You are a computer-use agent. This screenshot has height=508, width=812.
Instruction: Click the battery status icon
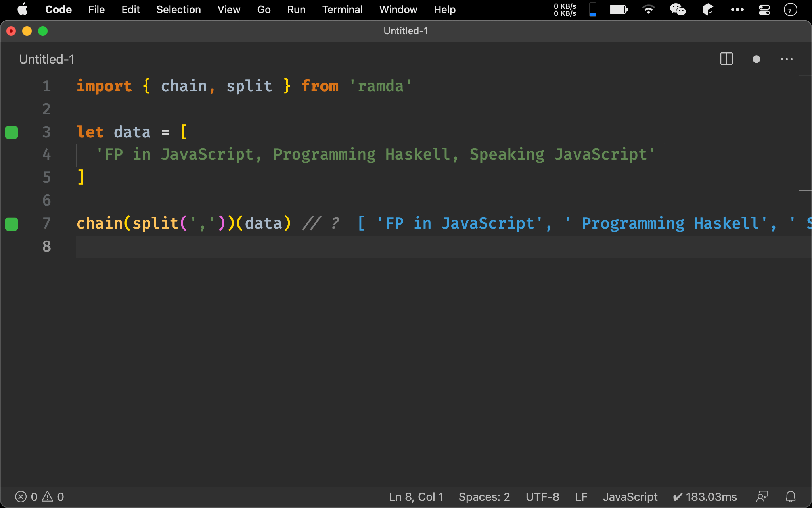click(x=619, y=9)
